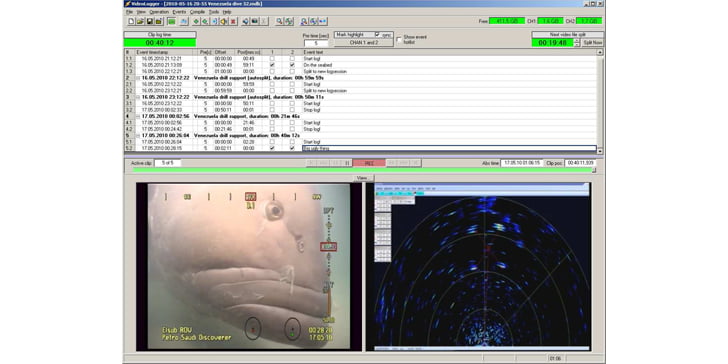Click the green clip progress bar
Screen dimensions: 728x364
click(x=363, y=170)
